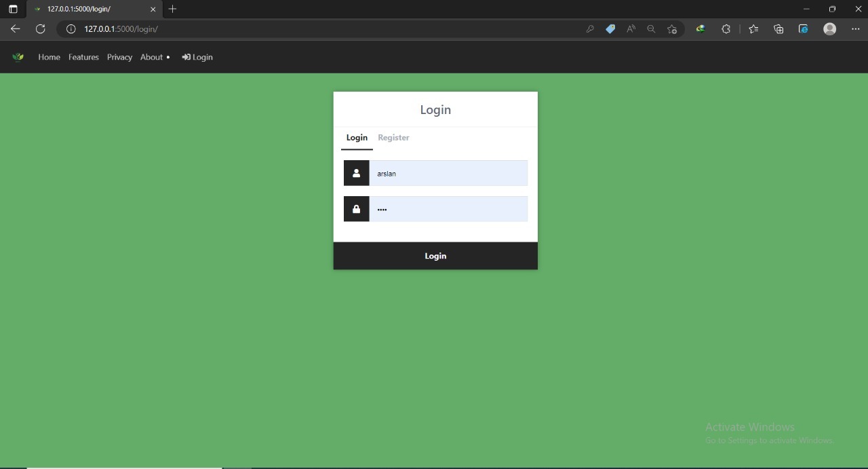The image size is (868, 469).
Task: Open the browser profile avatar
Action: pos(829,29)
